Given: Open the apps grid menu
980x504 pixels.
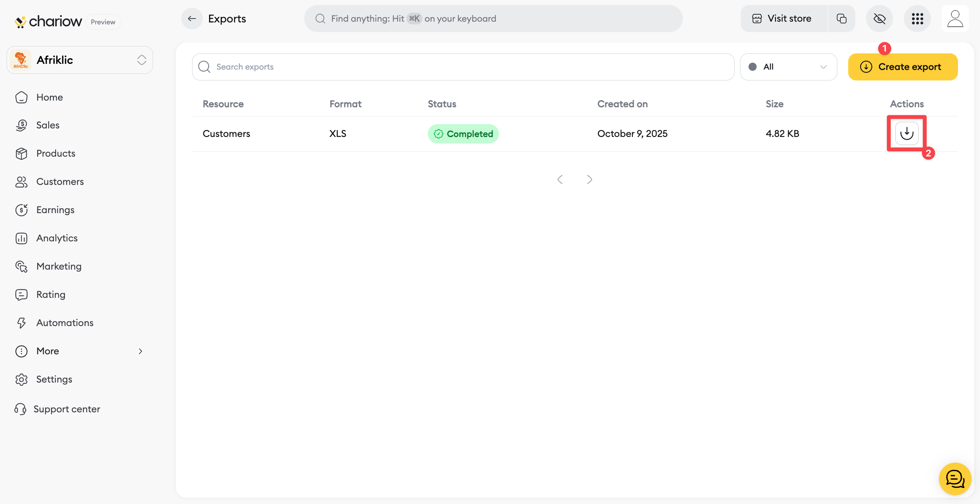Looking at the screenshot, I should pos(917,19).
